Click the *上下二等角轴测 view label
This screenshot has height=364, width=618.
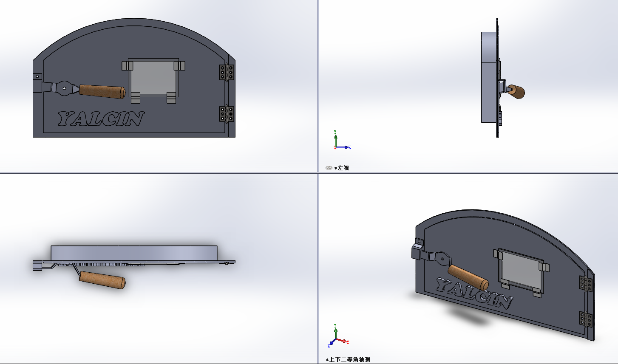[x=348, y=359]
